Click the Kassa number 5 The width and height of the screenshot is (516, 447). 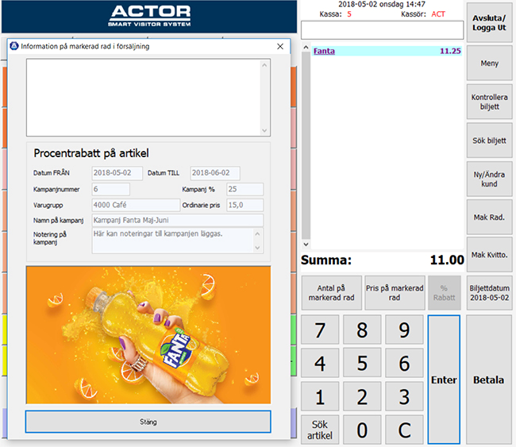click(x=349, y=14)
